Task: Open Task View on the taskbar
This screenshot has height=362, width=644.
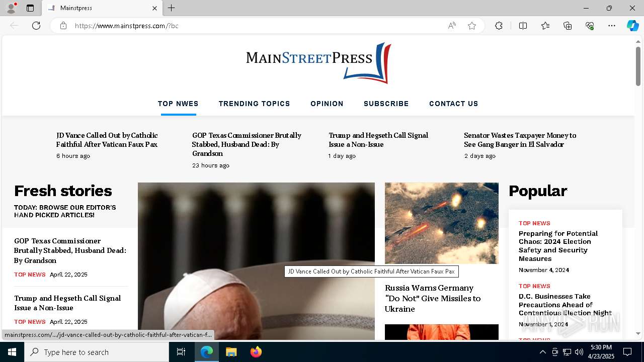Action: click(x=181, y=352)
